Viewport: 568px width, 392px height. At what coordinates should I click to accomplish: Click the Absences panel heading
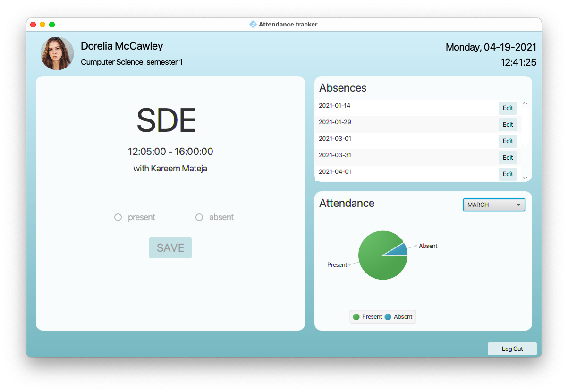click(x=343, y=88)
